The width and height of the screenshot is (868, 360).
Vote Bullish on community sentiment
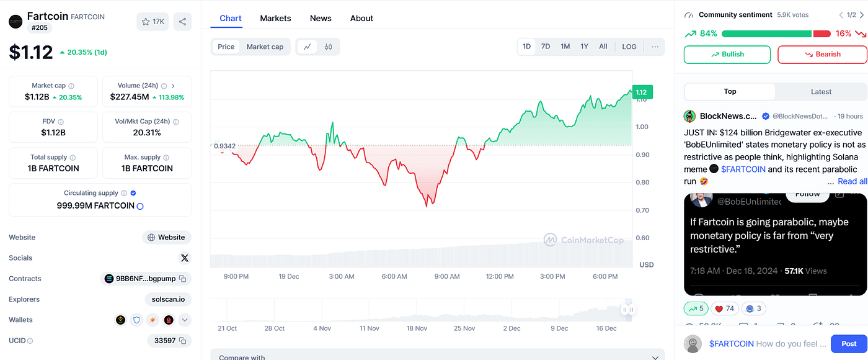click(x=727, y=55)
